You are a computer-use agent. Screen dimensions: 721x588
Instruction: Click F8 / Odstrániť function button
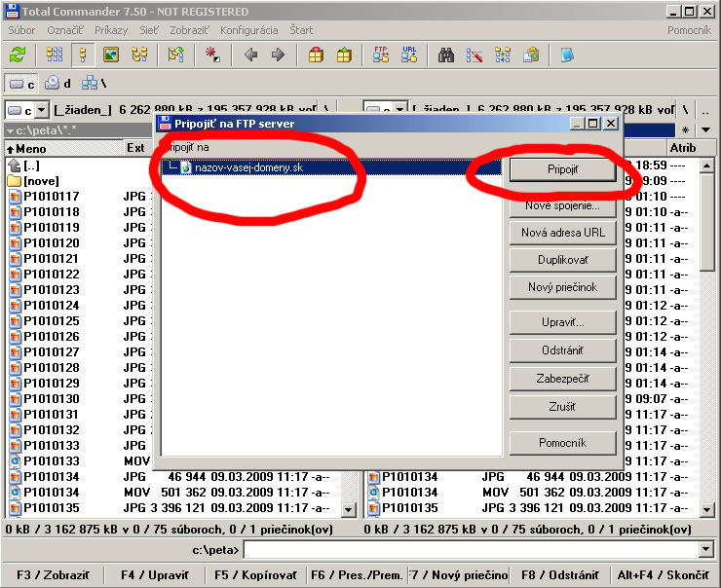click(x=560, y=575)
